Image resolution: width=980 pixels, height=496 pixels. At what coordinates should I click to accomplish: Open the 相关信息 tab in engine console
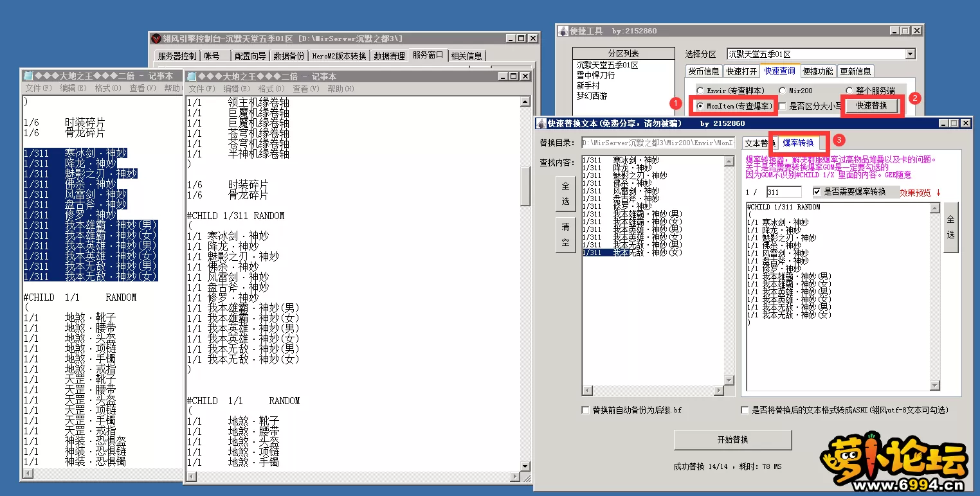pos(467,56)
